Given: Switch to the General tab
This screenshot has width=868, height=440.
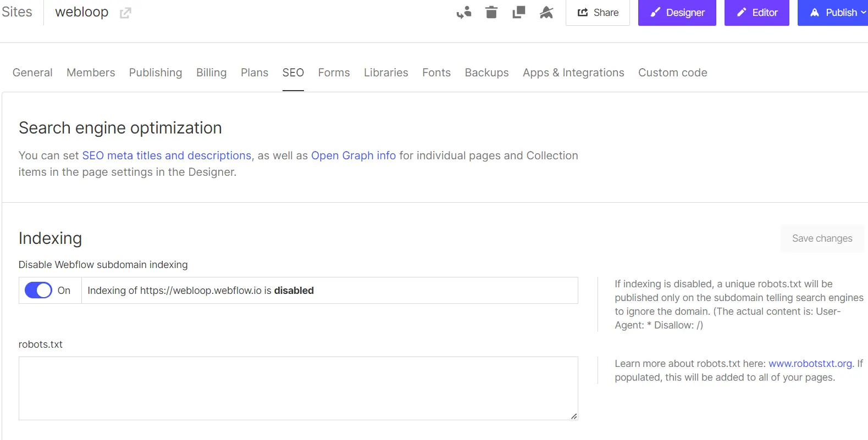Looking at the screenshot, I should [32, 73].
